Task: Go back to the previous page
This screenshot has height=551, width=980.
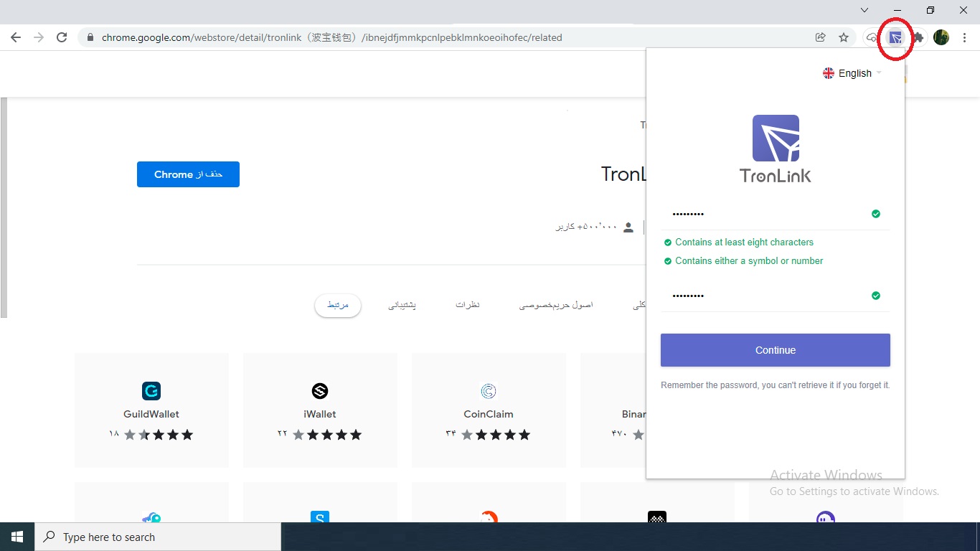Action: 16,37
